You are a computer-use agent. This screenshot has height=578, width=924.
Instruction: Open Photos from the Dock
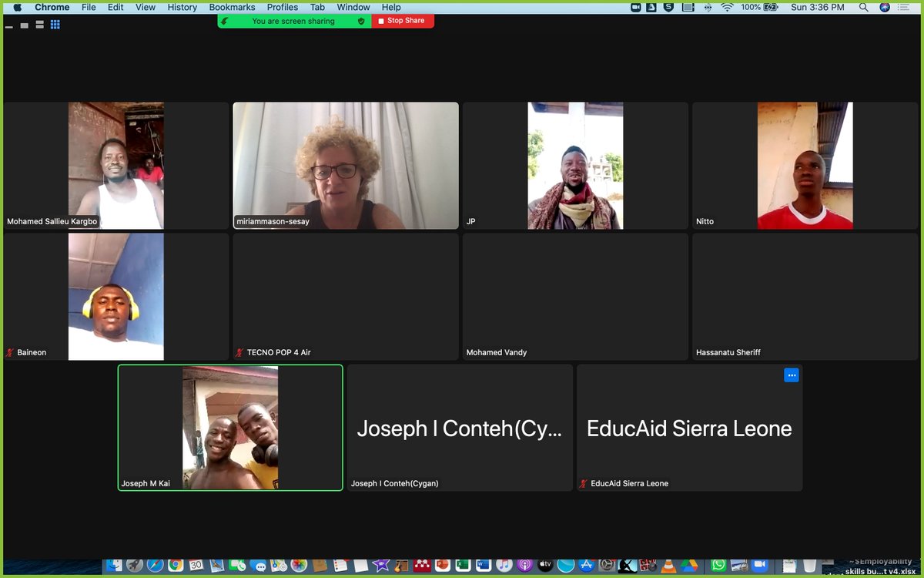tap(299, 565)
